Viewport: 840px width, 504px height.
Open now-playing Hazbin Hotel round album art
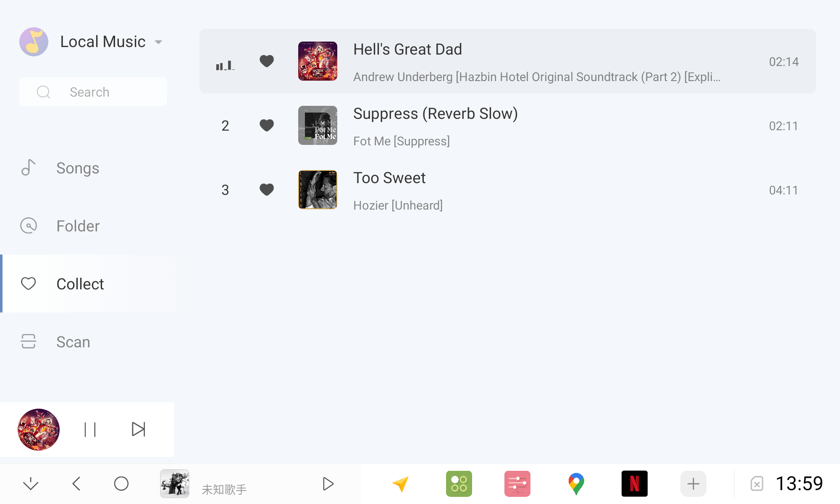pyautogui.click(x=39, y=430)
